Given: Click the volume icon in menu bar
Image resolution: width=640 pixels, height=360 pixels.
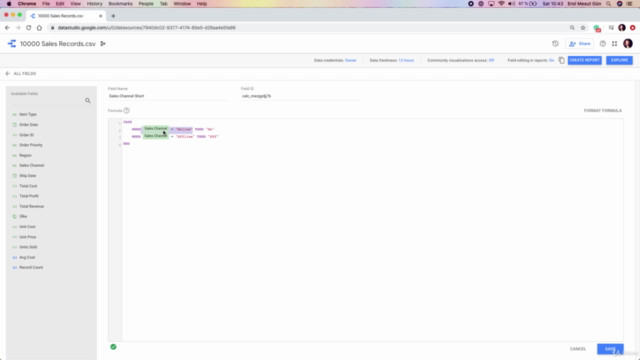Looking at the screenshot, I should click(511, 4).
